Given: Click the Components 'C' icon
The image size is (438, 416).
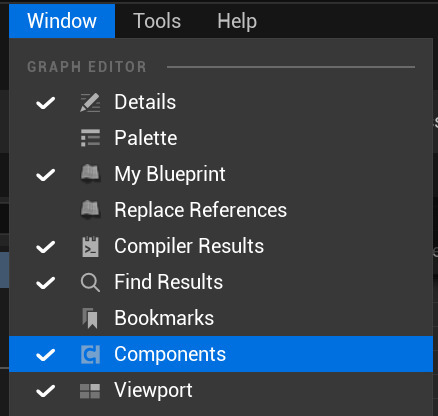Looking at the screenshot, I should pos(90,354).
